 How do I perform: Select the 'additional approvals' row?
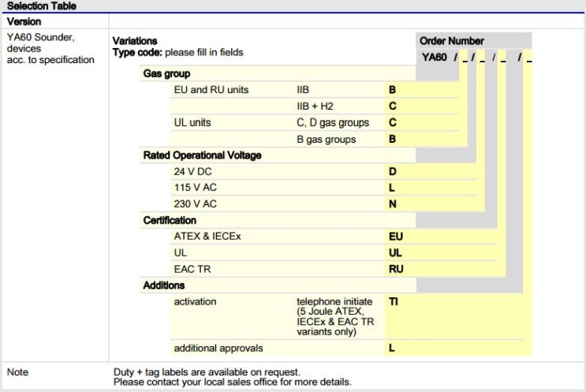tap(218, 349)
